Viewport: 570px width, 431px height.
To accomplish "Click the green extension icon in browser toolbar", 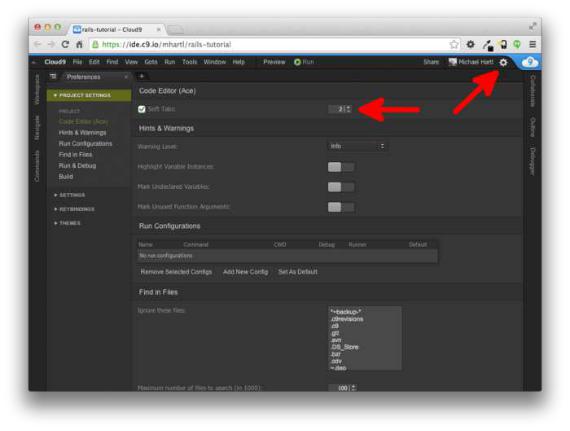I will pyautogui.click(x=517, y=44).
